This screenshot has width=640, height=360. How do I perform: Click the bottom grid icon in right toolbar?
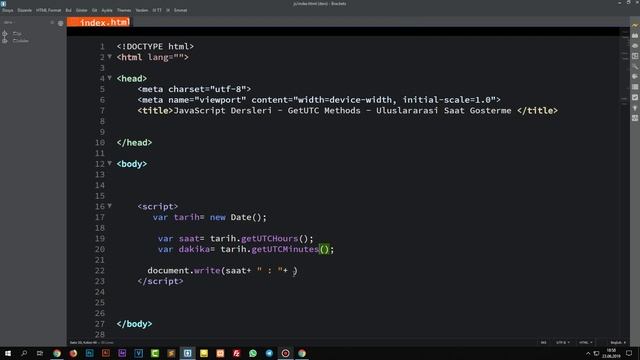pos(635,118)
